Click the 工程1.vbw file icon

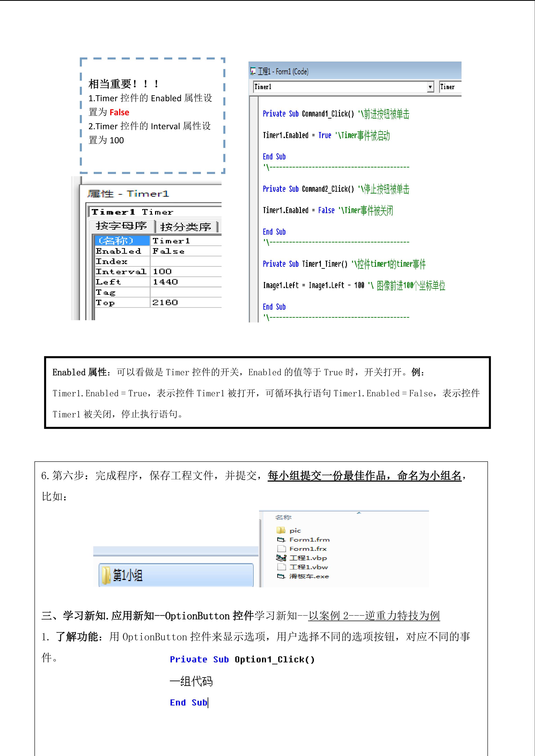click(x=281, y=567)
